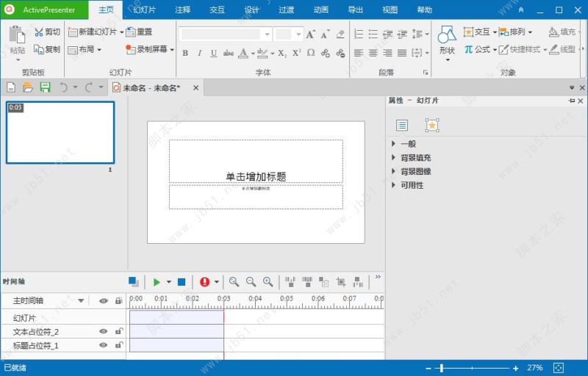Toggle Bold formatting
This screenshot has height=376, width=588.
point(185,53)
